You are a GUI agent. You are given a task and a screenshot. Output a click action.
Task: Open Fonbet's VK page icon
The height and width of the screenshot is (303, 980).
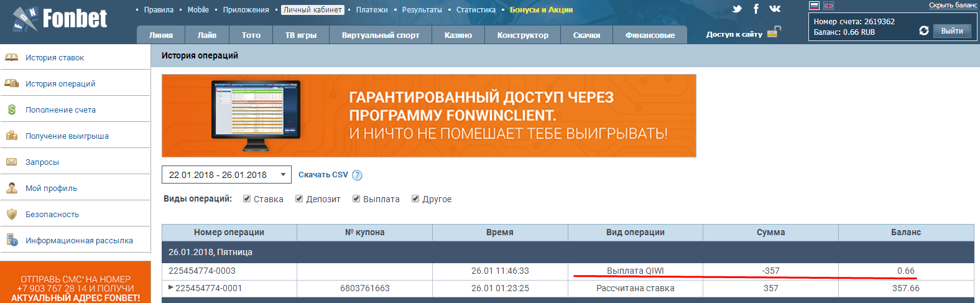775,9
